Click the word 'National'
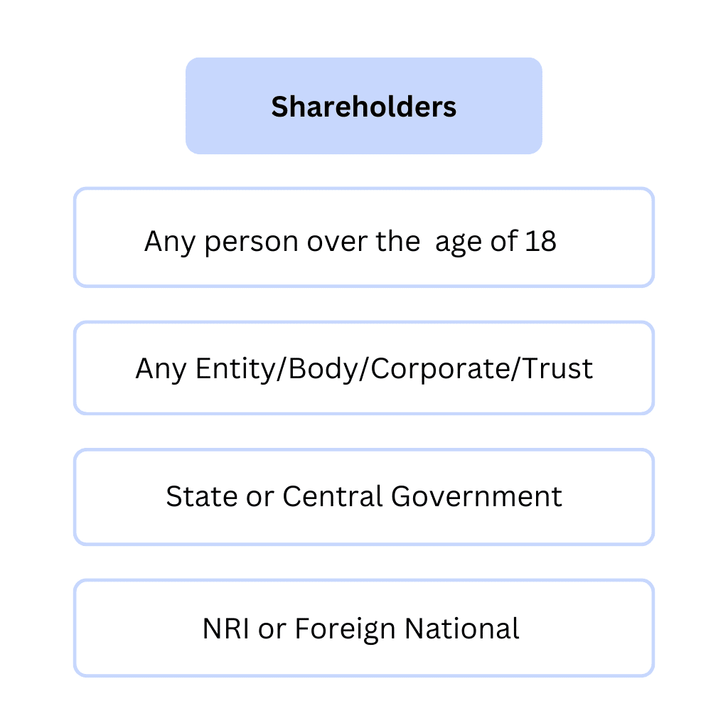Viewport: 728px width, 728px height. [461, 629]
